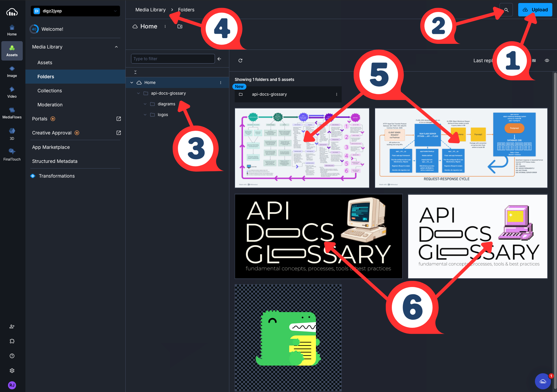Image resolution: width=557 pixels, height=392 pixels.
Task: Collapse the folder tree panel arrow
Action: coord(219,59)
